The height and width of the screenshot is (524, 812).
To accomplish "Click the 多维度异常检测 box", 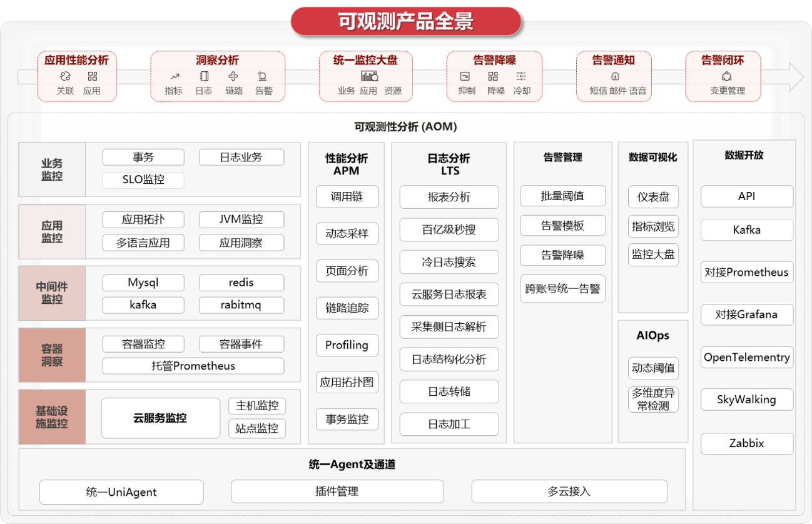I will 654,399.
